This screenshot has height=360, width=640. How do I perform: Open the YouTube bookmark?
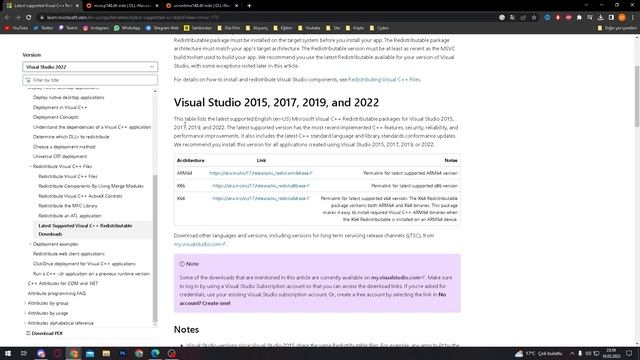[16, 28]
